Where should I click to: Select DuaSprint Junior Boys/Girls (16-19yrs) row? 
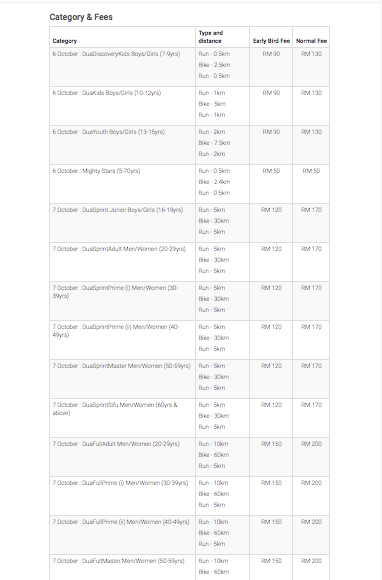tap(189, 223)
